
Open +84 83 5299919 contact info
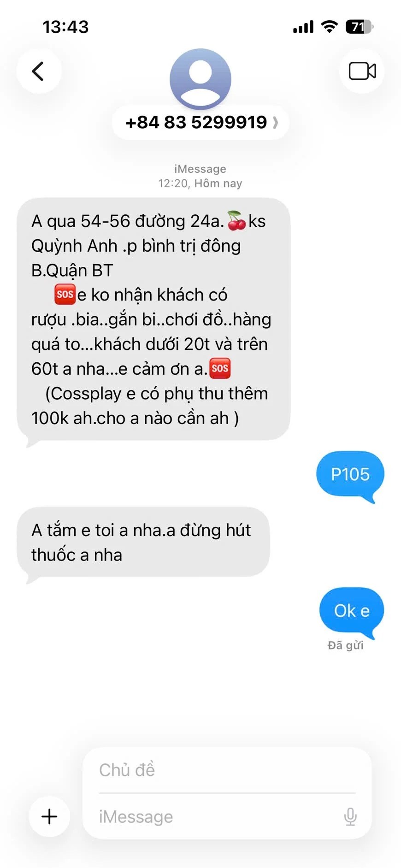[200, 122]
